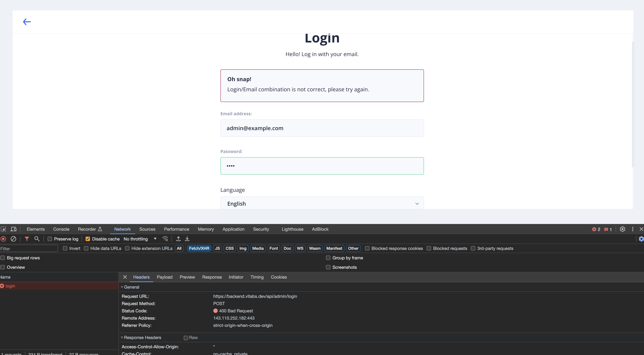The image size is (644, 355).
Task: Select the failed login request row
Action: [59, 286]
